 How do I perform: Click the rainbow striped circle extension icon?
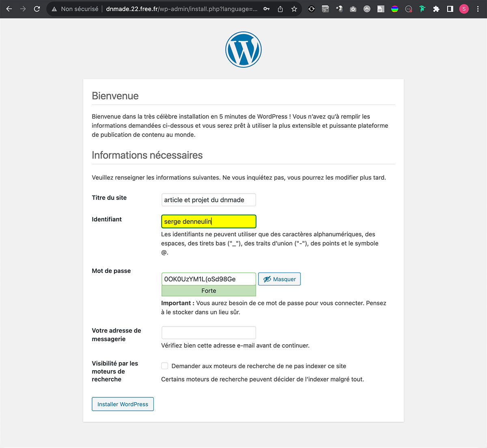(394, 9)
